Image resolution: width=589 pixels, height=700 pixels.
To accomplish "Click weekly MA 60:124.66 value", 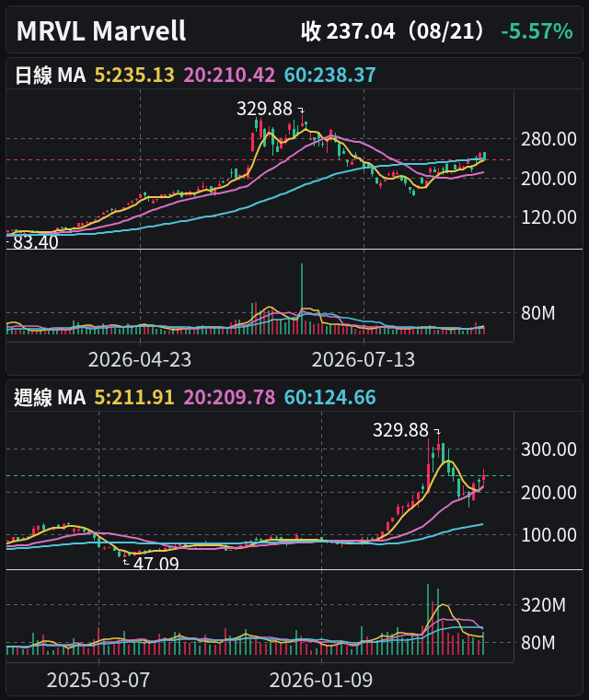I will tap(330, 397).
